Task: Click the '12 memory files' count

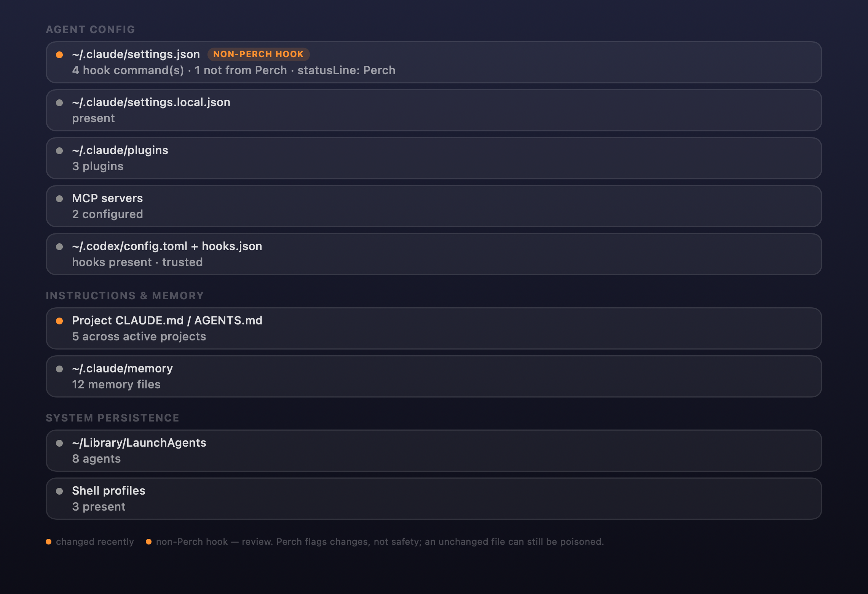Action: coord(116,385)
